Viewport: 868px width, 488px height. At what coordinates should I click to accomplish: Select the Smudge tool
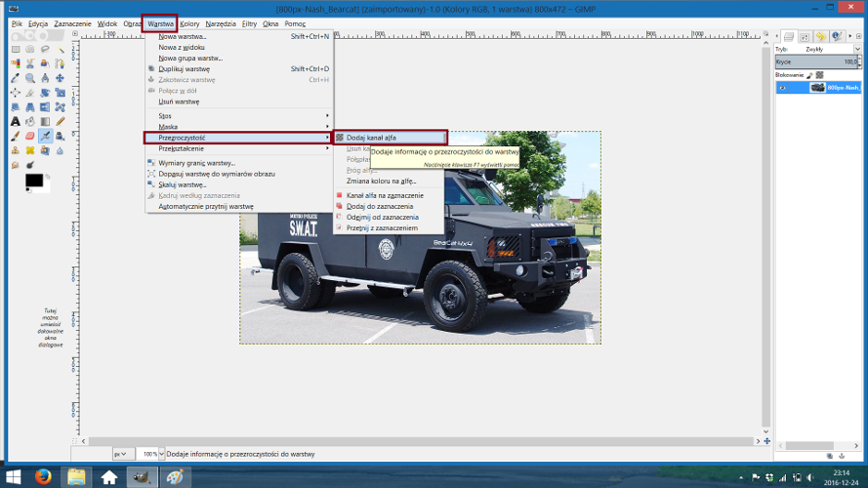[16, 164]
